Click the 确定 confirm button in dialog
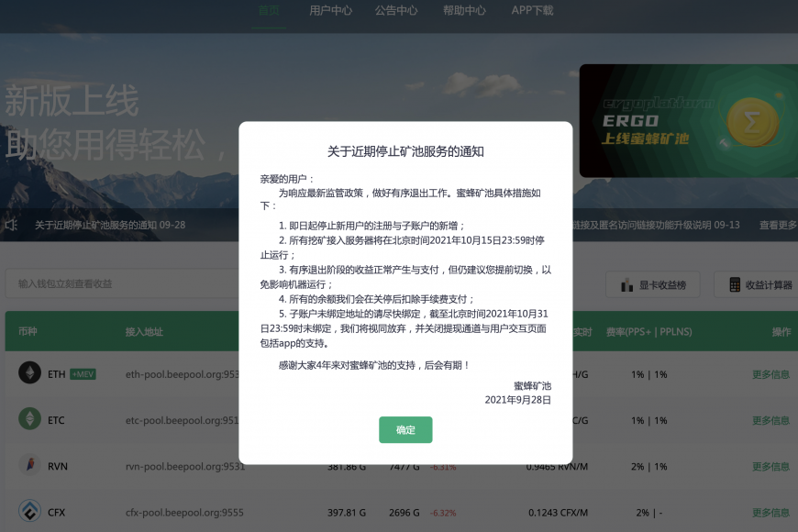 point(405,429)
